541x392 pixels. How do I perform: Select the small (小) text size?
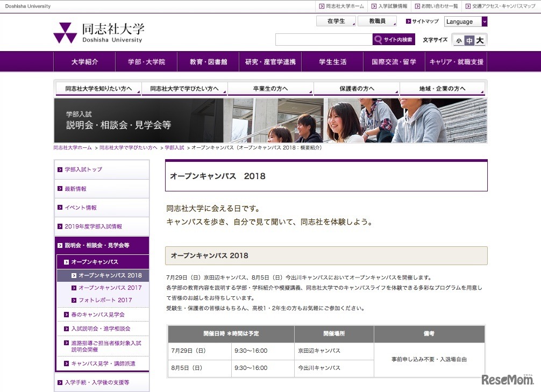[459, 40]
